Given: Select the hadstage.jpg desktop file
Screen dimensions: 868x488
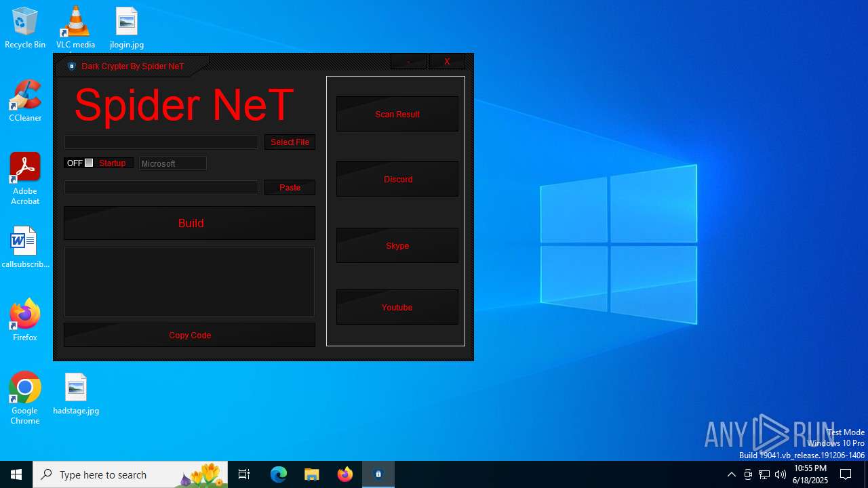Looking at the screenshot, I should (x=76, y=394).
